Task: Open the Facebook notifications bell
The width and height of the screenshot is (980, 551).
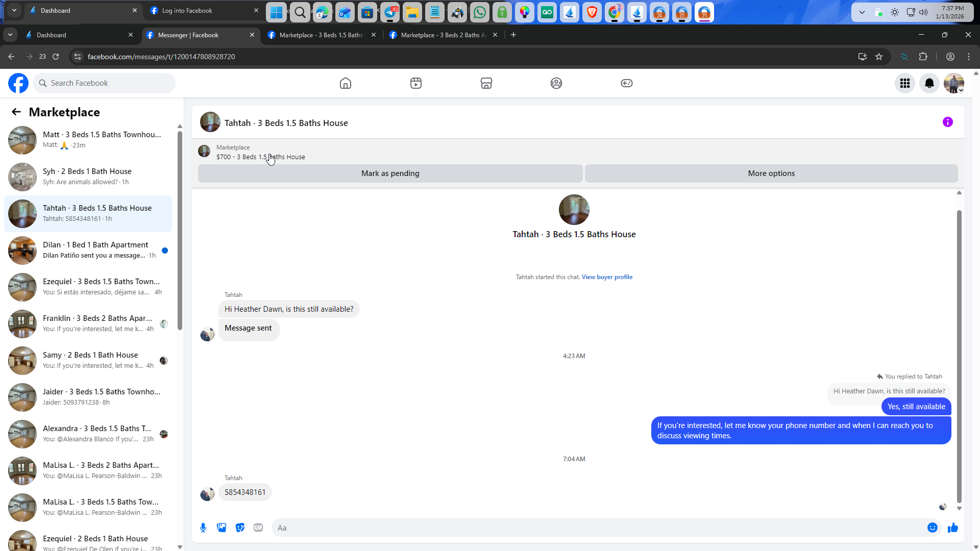Action: [x=929, y=83]
